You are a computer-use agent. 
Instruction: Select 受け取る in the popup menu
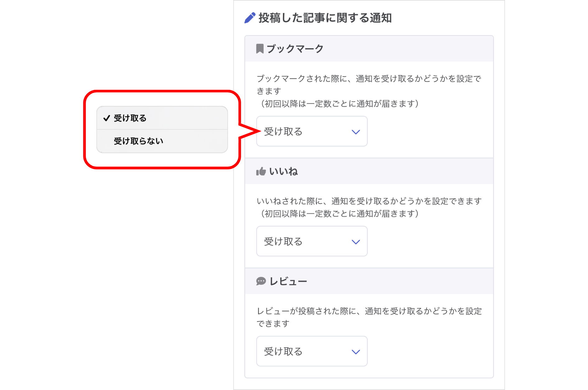[130, 118]
